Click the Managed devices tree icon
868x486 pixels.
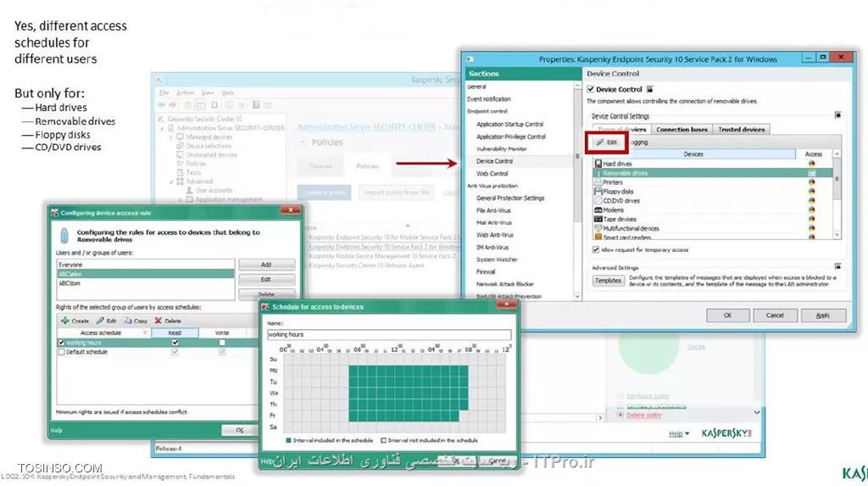pyautogui.click(x=180, y=137)
